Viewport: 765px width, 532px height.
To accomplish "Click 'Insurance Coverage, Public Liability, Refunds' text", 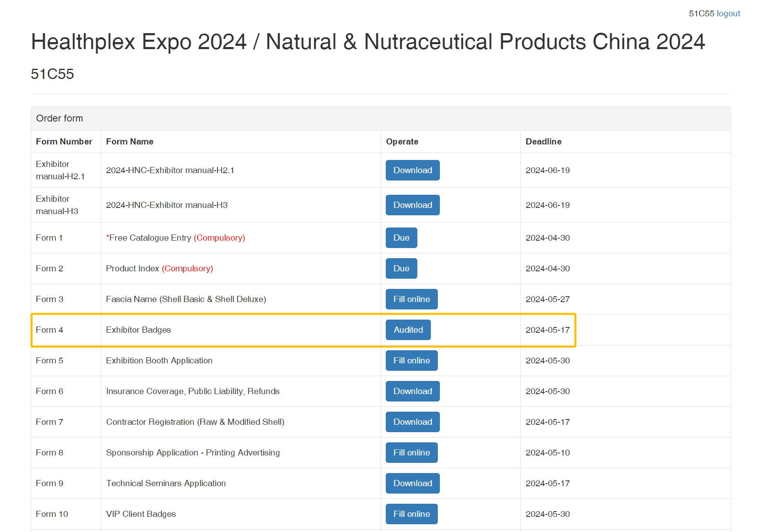I will click(193, 391).
